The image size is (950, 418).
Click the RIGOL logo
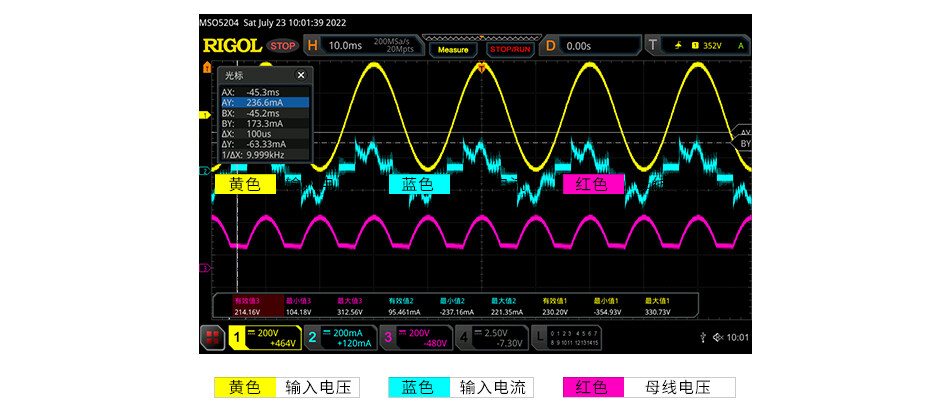coord(232,46)
